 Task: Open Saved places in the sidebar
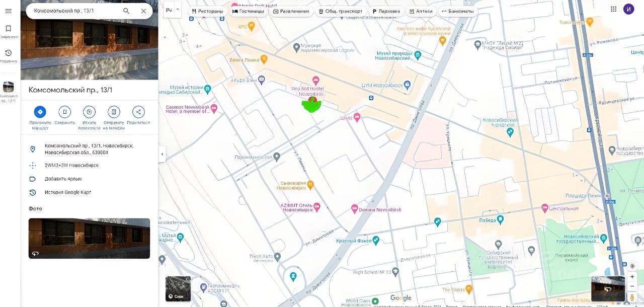click(8, 31)
